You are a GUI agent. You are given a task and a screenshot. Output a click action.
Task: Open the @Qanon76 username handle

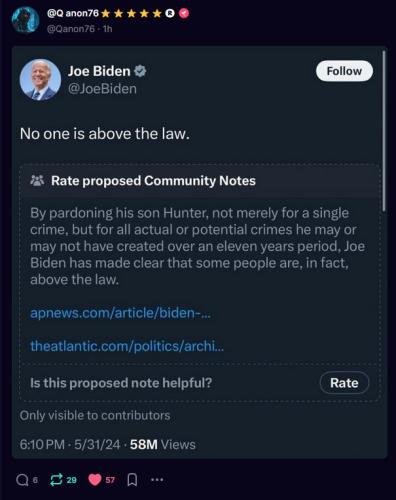tap(71, 29)
